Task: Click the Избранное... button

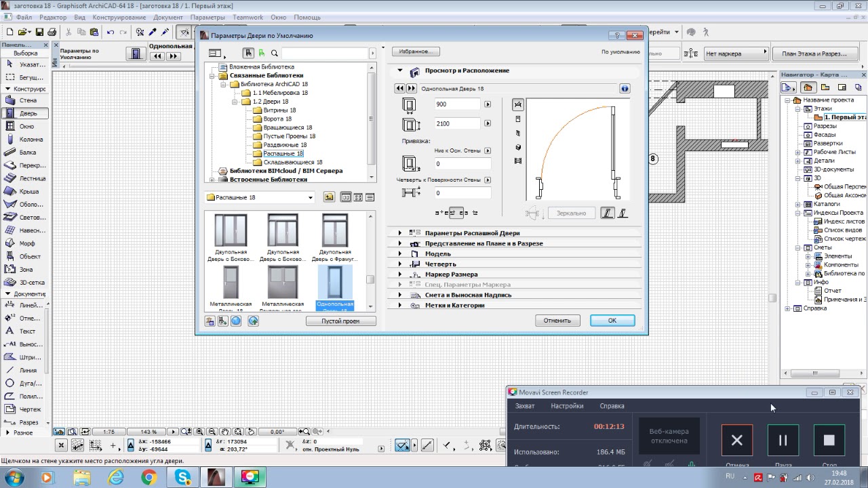Action: (x=416, y=52)
